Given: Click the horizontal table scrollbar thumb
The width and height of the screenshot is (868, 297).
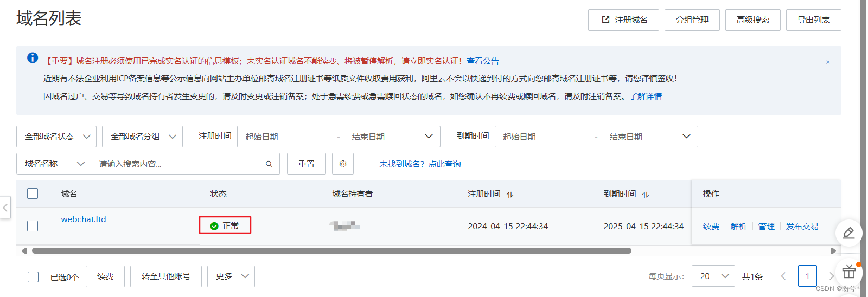Looking at the screenshot, I should (x=331, y=251).
